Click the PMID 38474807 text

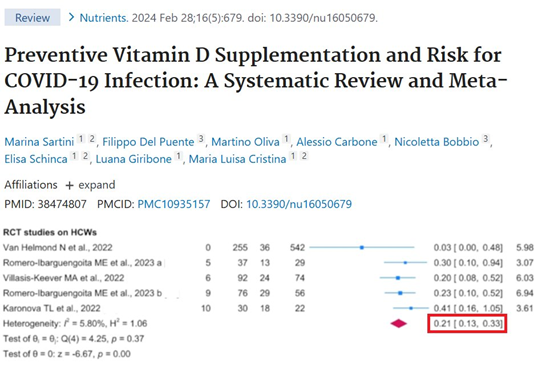tap(45, 204)
